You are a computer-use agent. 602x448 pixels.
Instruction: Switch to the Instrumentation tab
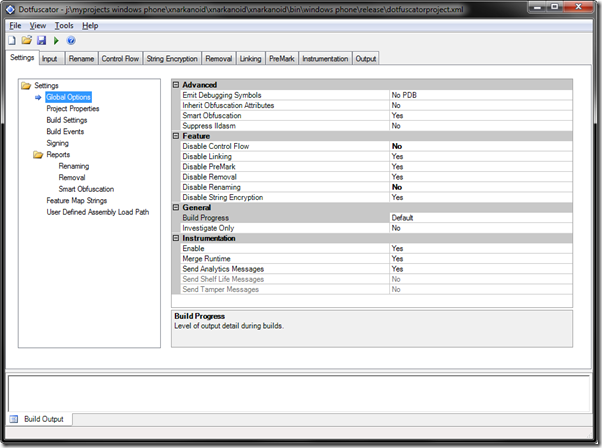(325, 59)
